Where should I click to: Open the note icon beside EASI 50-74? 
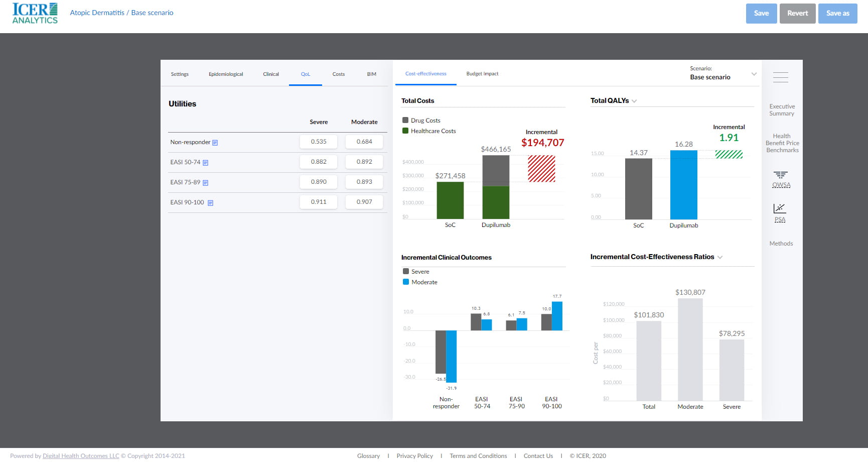205,163
